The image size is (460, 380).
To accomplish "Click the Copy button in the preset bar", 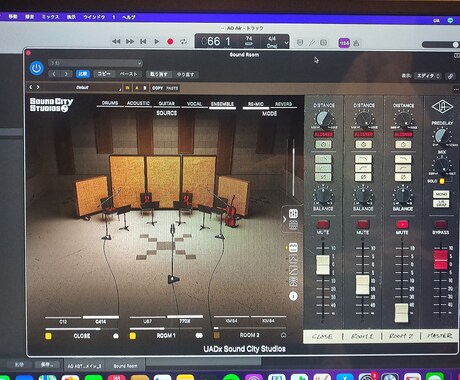I will (x=158, y=88).
